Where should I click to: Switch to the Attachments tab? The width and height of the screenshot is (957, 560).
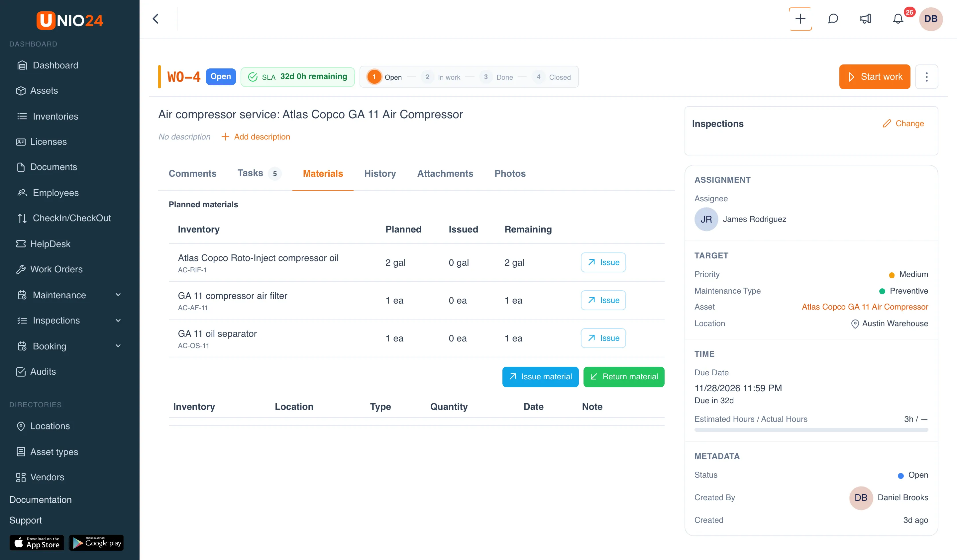pos(445,173)
